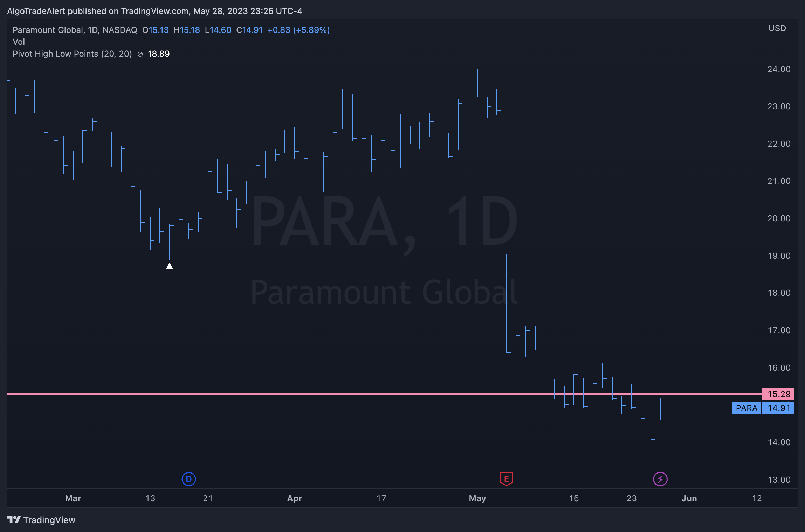Image resolution: width=805 pixels, height=532 pixels.
Task: Click the change +0.83 (+5.89%)
Action: click(x=298, y=30)
